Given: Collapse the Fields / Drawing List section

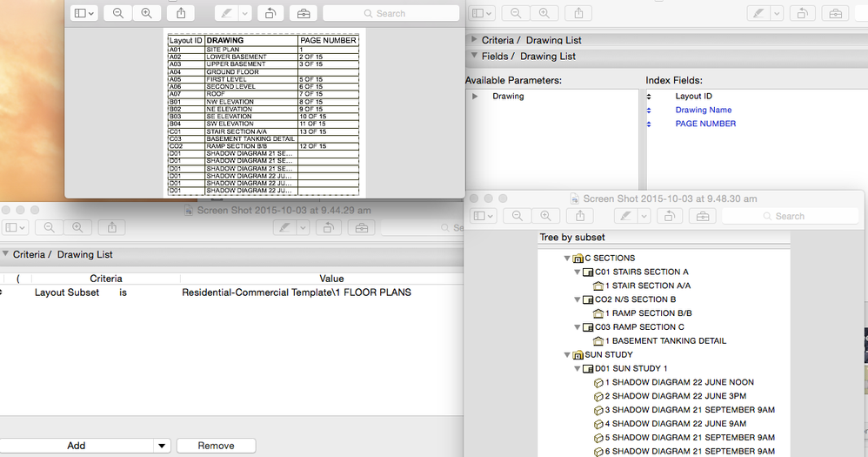Looking at the screenshot, I should click(x=474, y=56).
